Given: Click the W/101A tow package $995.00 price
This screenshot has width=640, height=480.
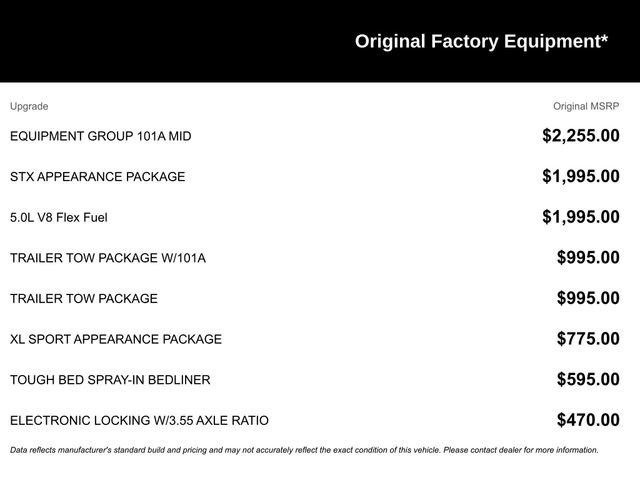Looking at the screenshot, I should 588,258.
